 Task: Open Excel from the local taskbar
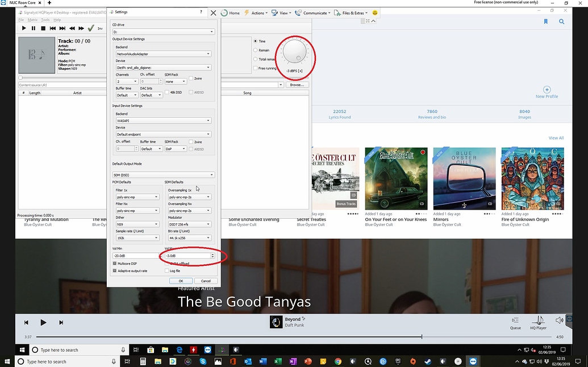coord(277,361)
